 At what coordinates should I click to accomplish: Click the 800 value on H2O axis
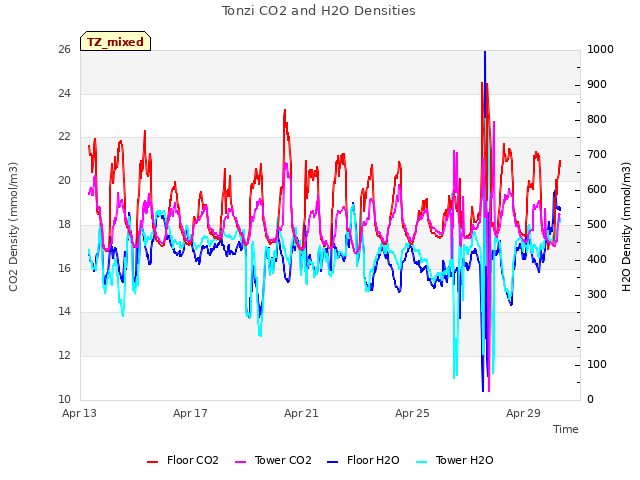[x=597, y=120]
